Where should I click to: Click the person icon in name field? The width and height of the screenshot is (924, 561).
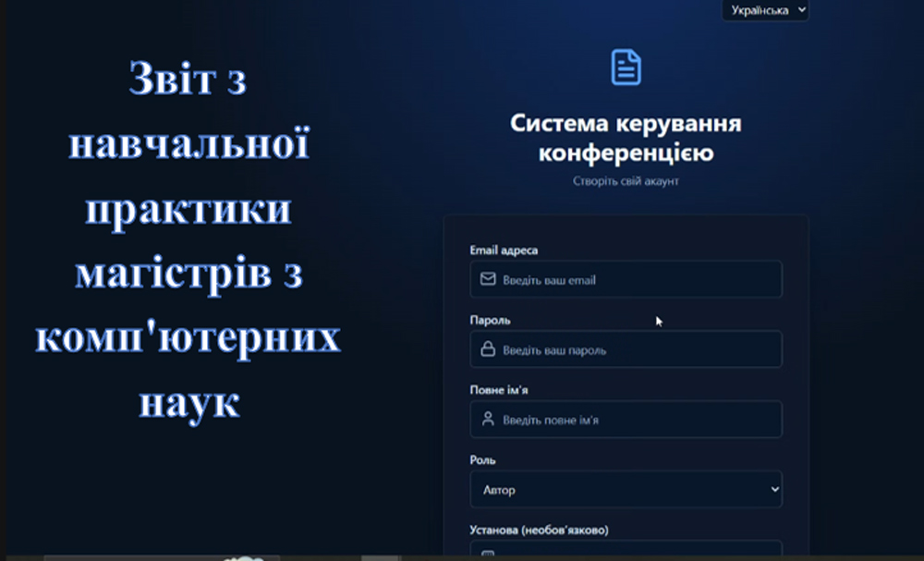pos(487,419)
